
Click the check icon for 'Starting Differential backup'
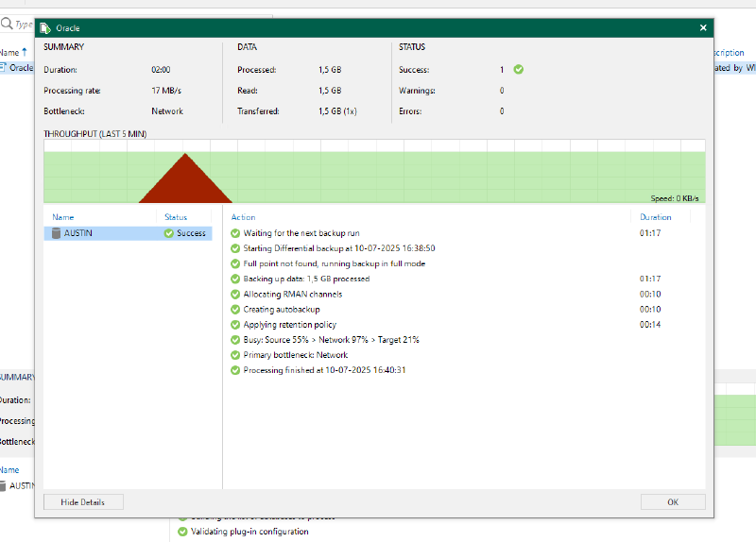[x=235, y=248]
